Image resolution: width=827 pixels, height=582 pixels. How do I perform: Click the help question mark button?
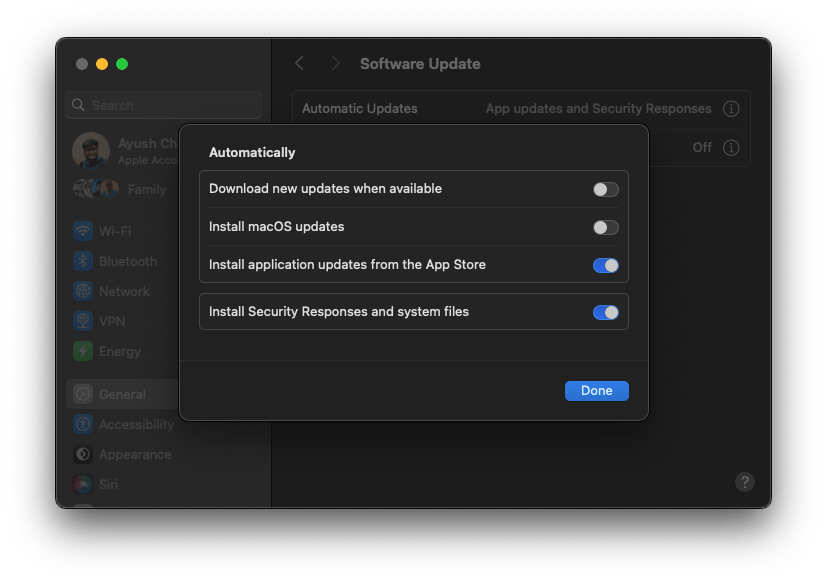(x=745, y=482)
